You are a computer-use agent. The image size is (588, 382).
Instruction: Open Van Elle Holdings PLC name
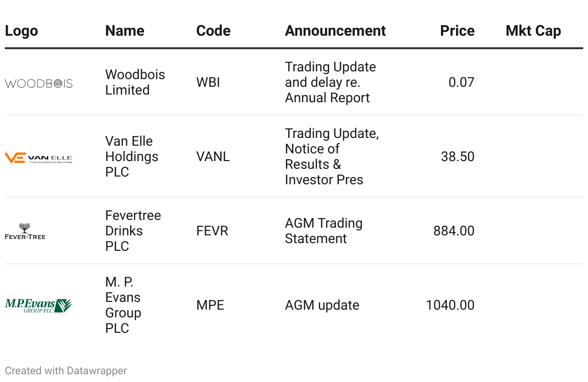(x=132, y=157)
